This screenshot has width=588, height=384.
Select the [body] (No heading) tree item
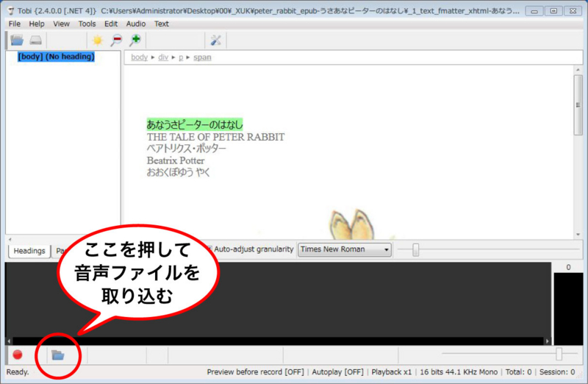57,57
